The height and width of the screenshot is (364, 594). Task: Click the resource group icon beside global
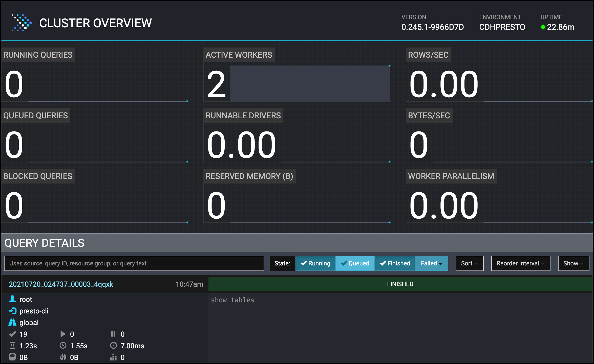pyautogui.click(x=12, y=323)
